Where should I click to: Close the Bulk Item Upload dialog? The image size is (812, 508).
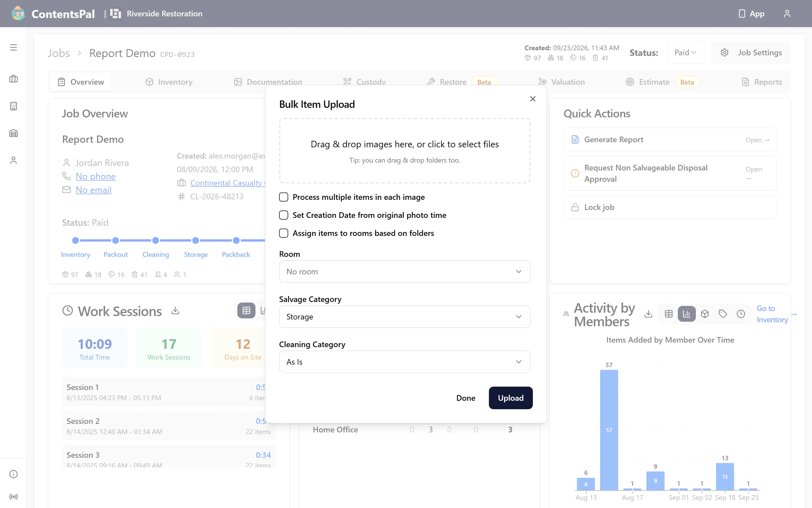coord(533,99)
